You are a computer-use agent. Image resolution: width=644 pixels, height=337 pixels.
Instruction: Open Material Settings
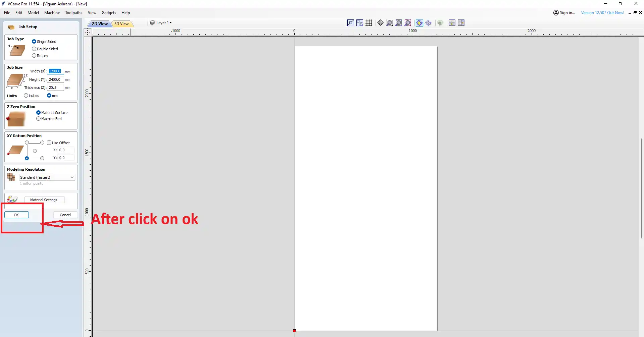[x=44, y=200]
